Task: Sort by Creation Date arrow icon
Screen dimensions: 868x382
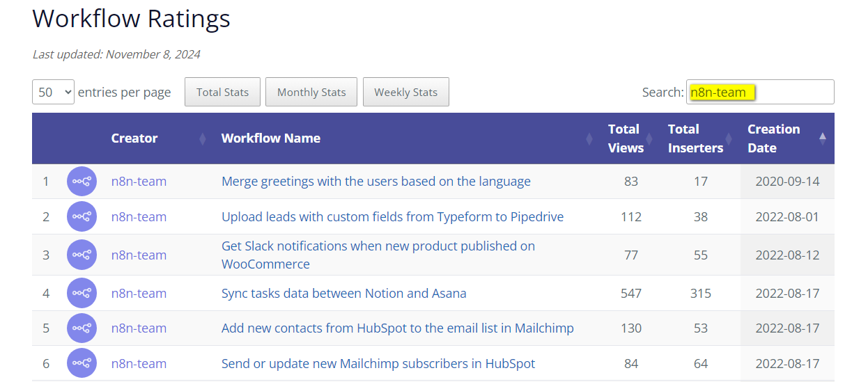Action: [823, 138]
